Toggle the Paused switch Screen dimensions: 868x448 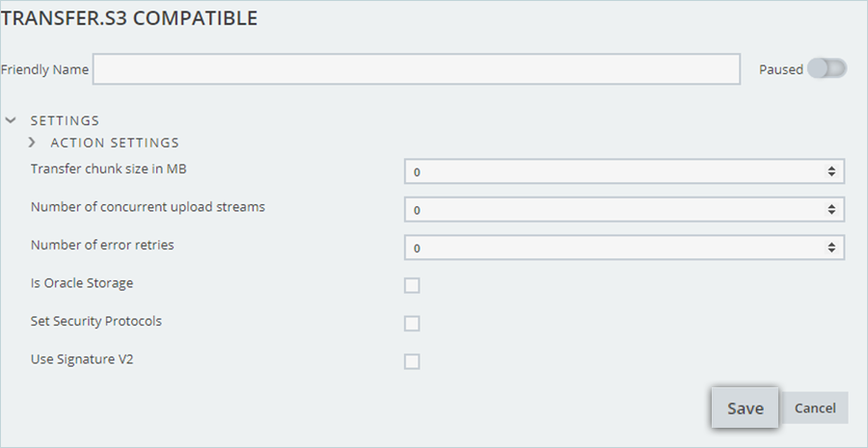tap(827, 68)
